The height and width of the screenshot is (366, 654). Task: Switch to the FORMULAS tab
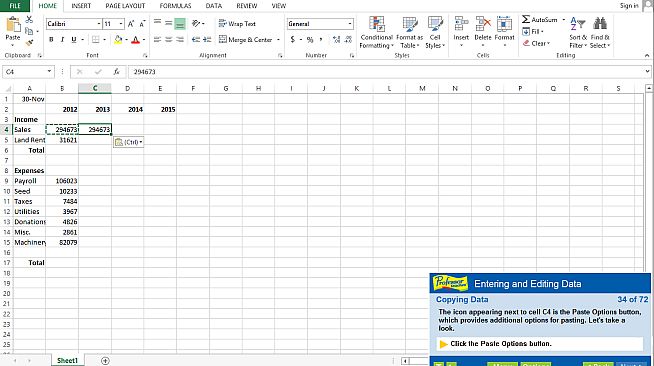tap(175, 6)
